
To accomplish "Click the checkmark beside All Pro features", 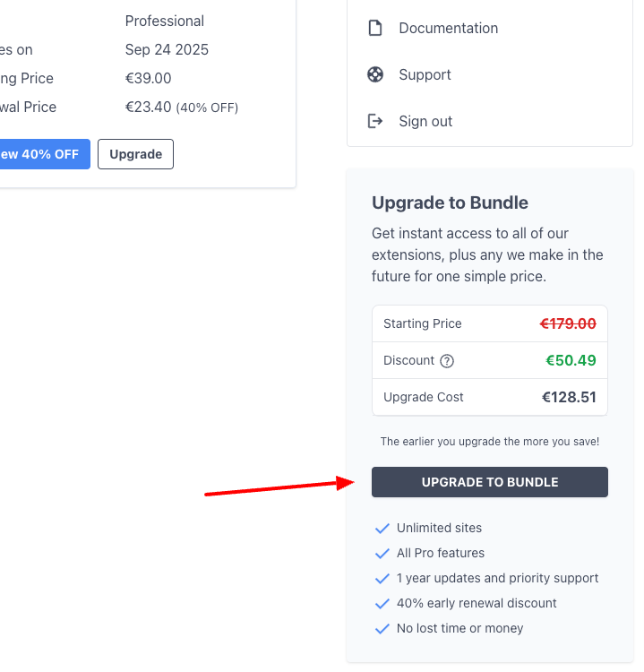I will point(382,554).
